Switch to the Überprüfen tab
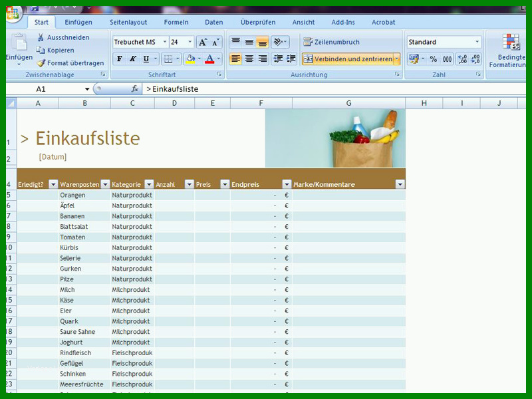Image resolution: width=532 pixels, height=399 pixels. click(258, 23)
